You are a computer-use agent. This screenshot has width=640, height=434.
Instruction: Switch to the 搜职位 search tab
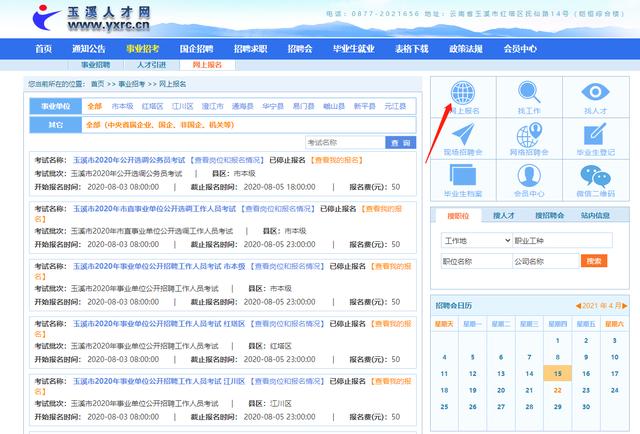(458, 216)
